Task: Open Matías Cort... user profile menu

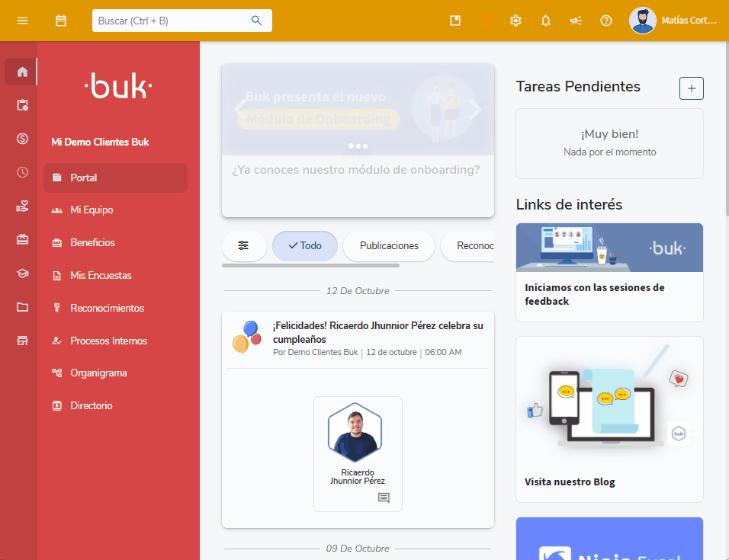Action: pos(673,21)
